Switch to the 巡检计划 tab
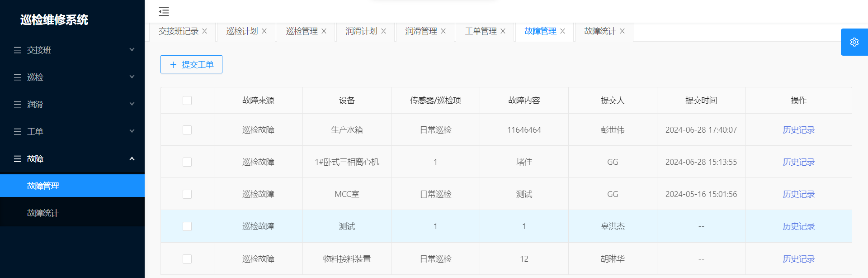This screenshot has height=278, width=868. pos(242,31)
